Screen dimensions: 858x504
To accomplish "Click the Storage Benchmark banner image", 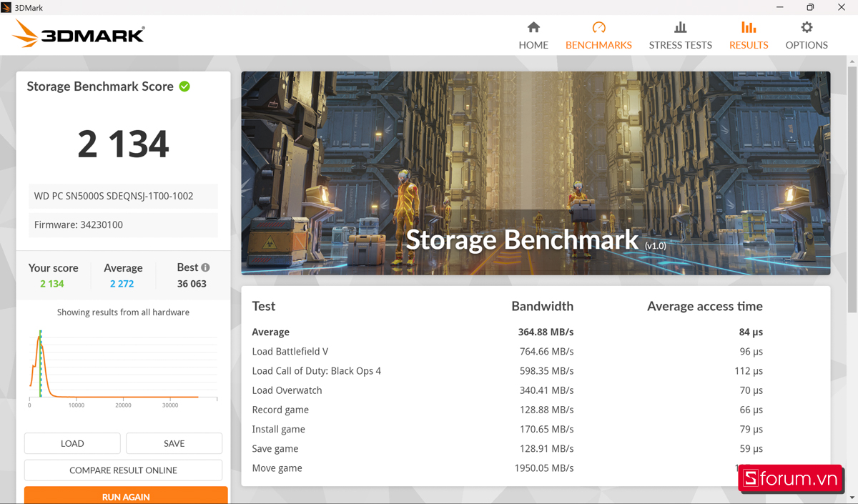I will 536,173.
